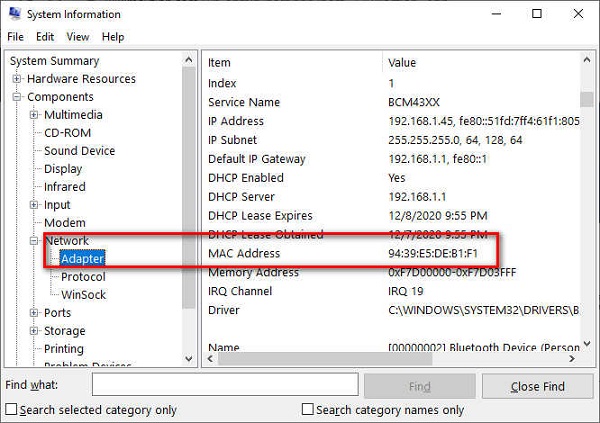Enable Search category names only checkbox
Viewport: 600px width, 423px height.
pos(308,410)
